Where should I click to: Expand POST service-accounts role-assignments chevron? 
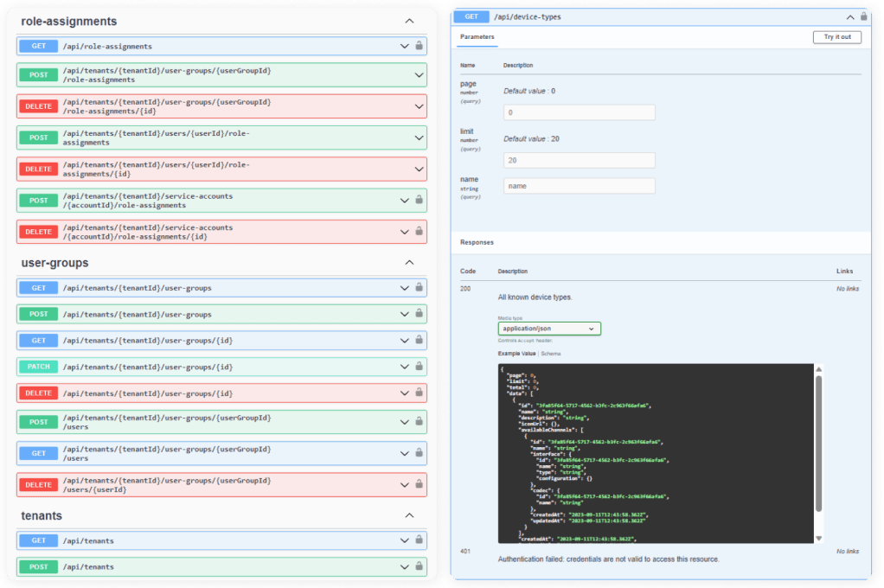404,200
